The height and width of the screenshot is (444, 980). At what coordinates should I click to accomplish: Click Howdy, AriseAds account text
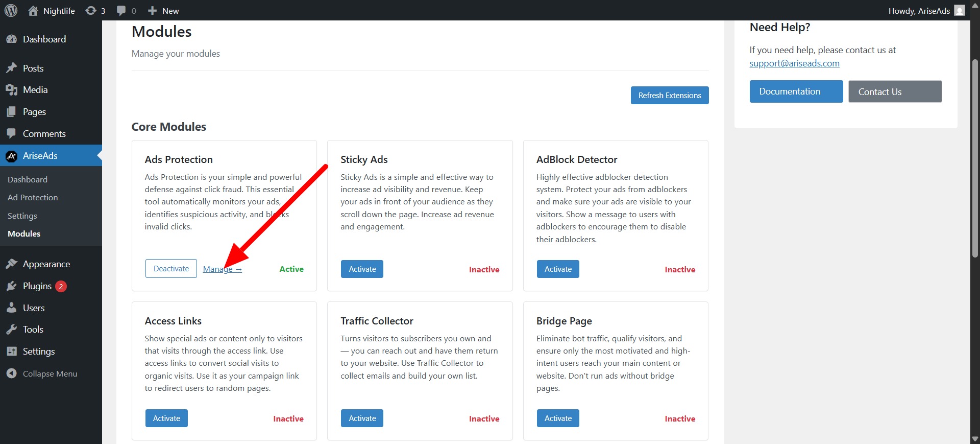click(919, 11)
